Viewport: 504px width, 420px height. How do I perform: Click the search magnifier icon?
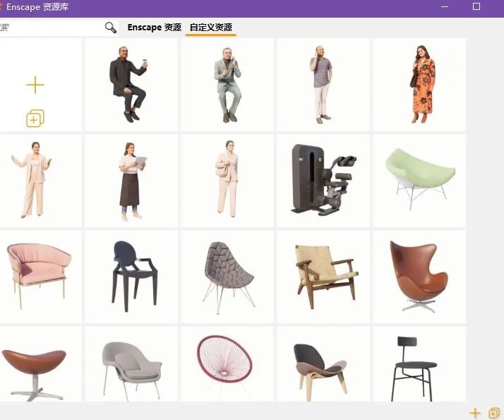coord(111,28)
